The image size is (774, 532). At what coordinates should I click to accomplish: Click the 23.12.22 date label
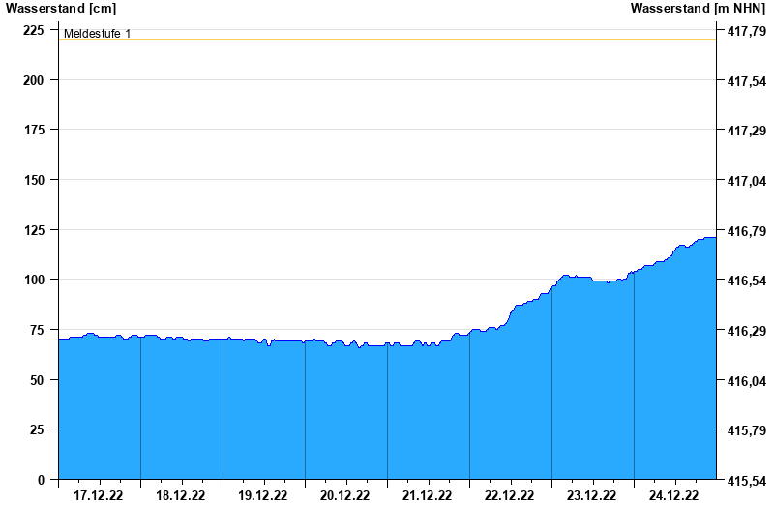(x=592, y=496)
